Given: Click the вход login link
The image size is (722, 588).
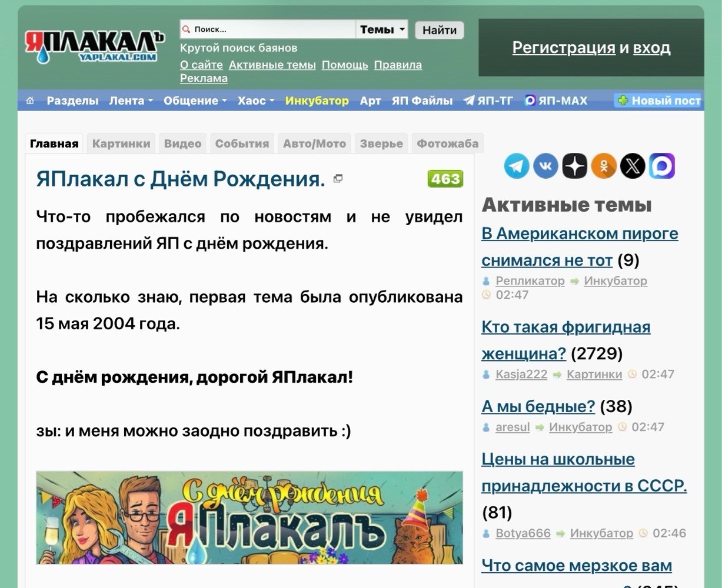Looking at the screenshot, I should coord(651,48).
